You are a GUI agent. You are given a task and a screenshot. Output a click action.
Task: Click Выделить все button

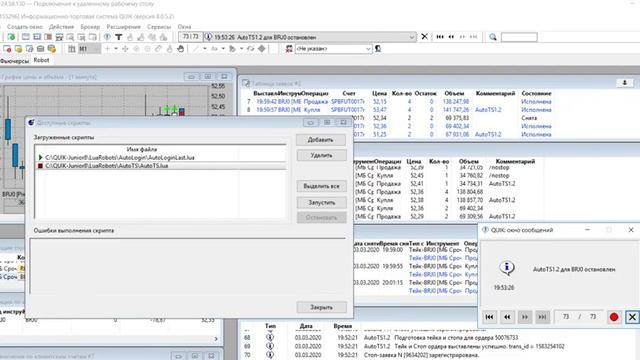(321, 186)
